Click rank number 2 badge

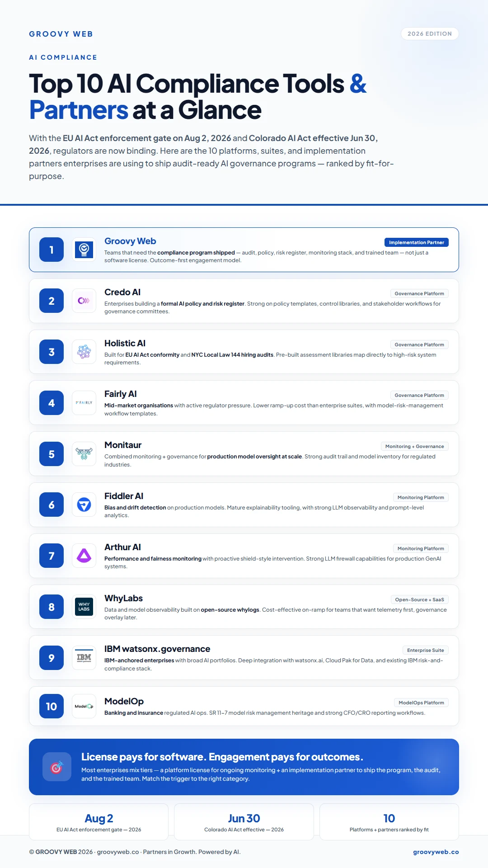(52, 301)
